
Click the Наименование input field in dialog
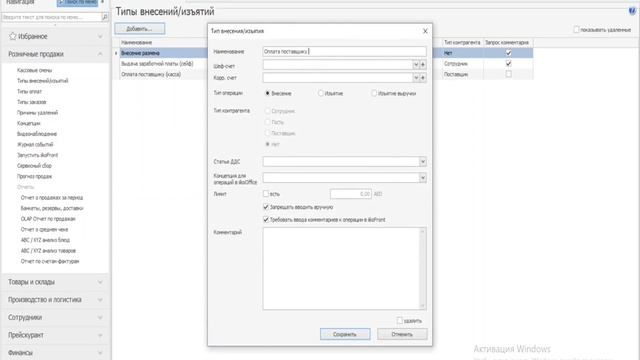[344, 51]
